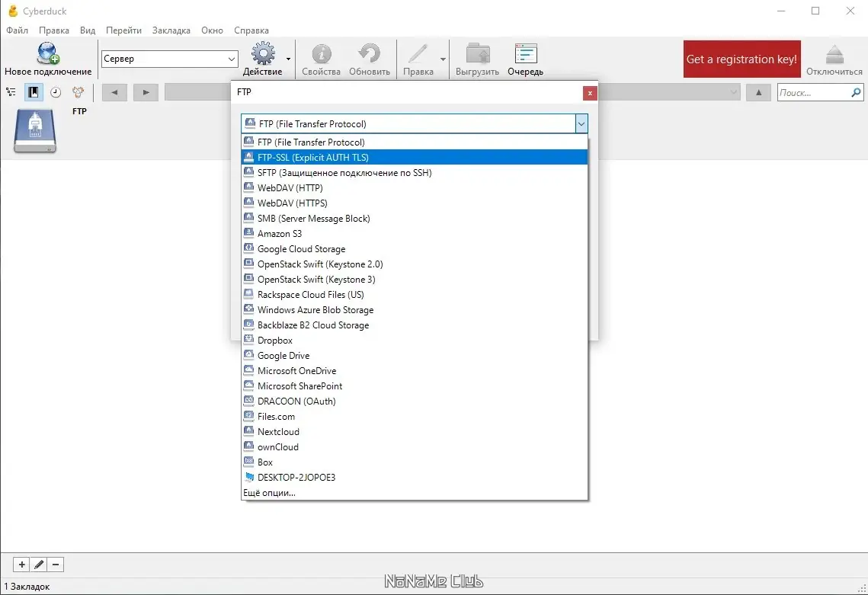Close the FTP bookmark dialog
Viewport: 868px width, 595px height.
590,93
